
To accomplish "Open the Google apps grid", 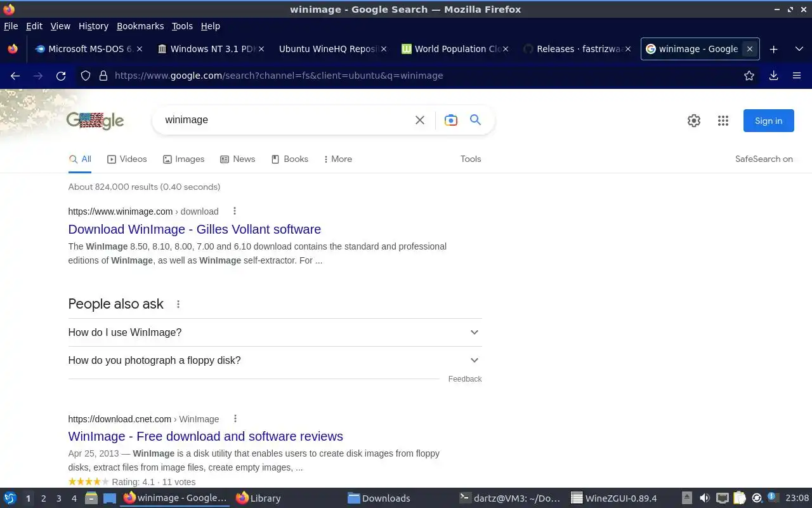I will click(x=723, y=121).
